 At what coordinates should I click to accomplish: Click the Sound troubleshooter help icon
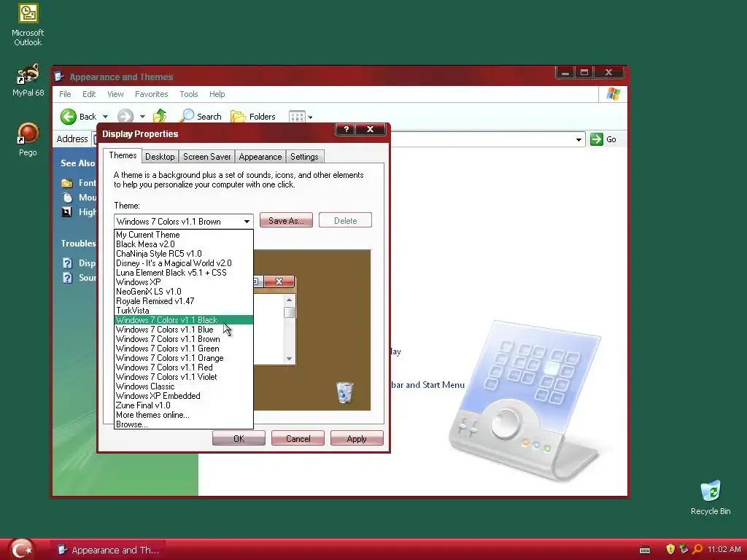68,278
